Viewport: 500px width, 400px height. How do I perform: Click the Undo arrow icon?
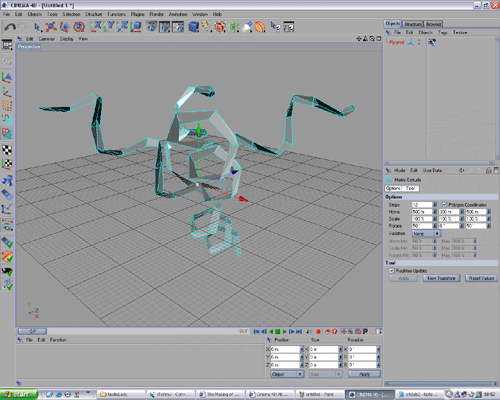(9, 27)
